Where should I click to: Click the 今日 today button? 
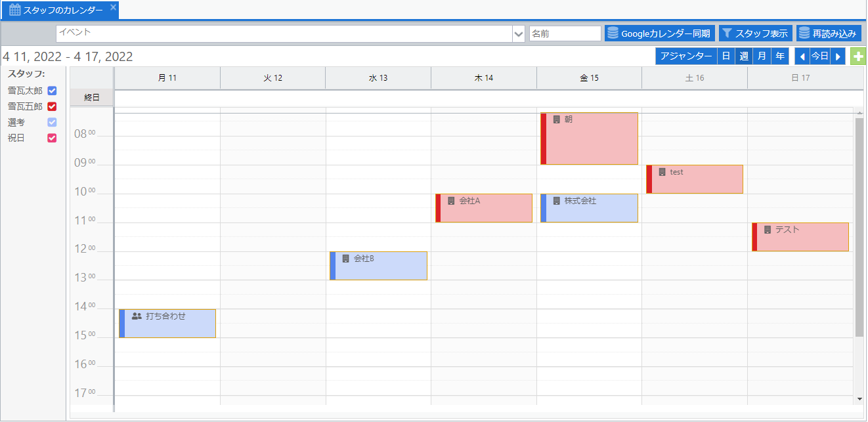coord(819,56)
